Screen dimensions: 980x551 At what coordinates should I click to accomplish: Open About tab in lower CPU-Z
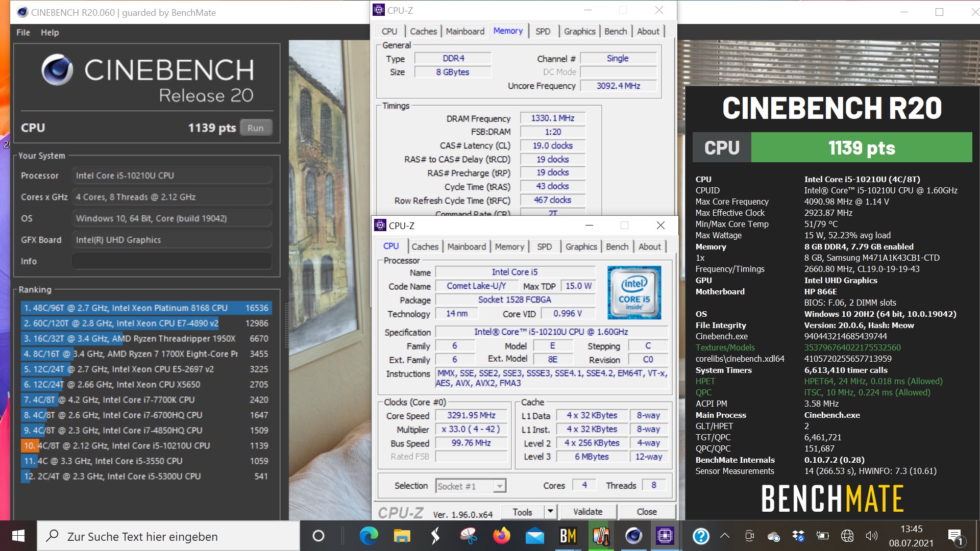(x=650, y=247)
